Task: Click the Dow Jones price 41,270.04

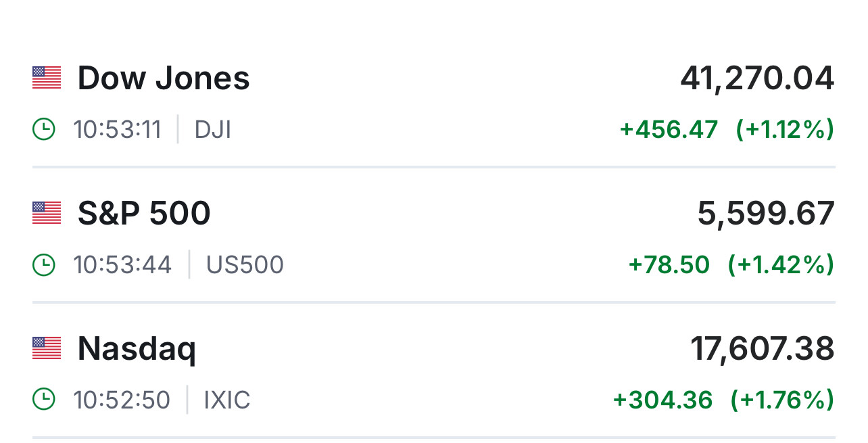Action: tap(757, 78)
